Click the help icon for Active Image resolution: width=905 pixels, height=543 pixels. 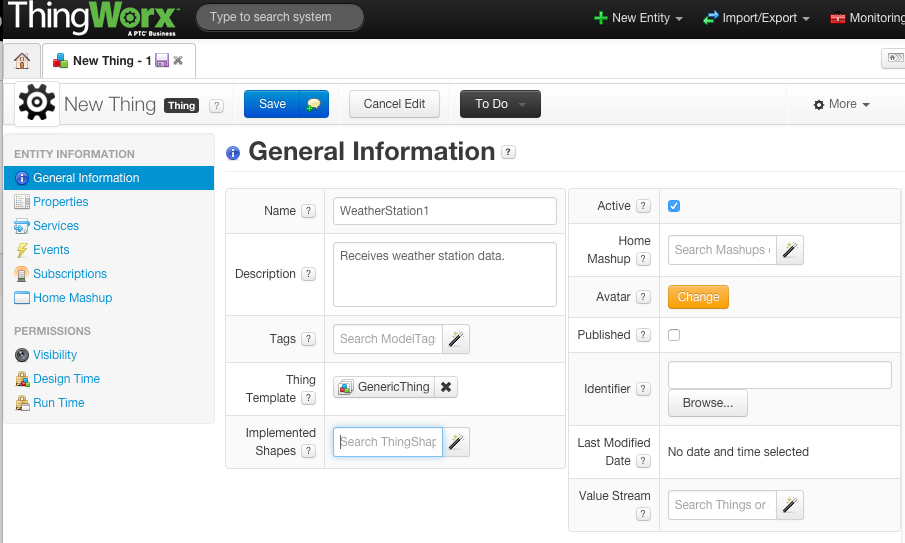(x=643, y=206)
